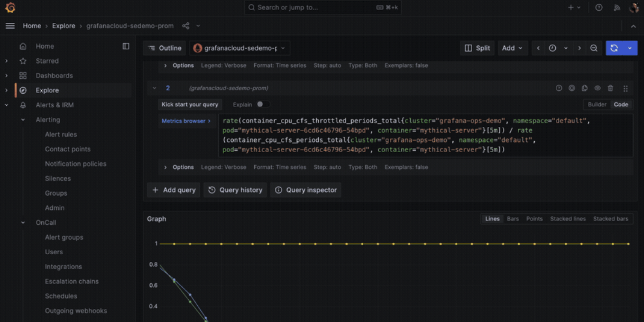Viewport: 644px width, 322px height.
Task: Open the Grafana home logo icon
Action: click(10, 7)
